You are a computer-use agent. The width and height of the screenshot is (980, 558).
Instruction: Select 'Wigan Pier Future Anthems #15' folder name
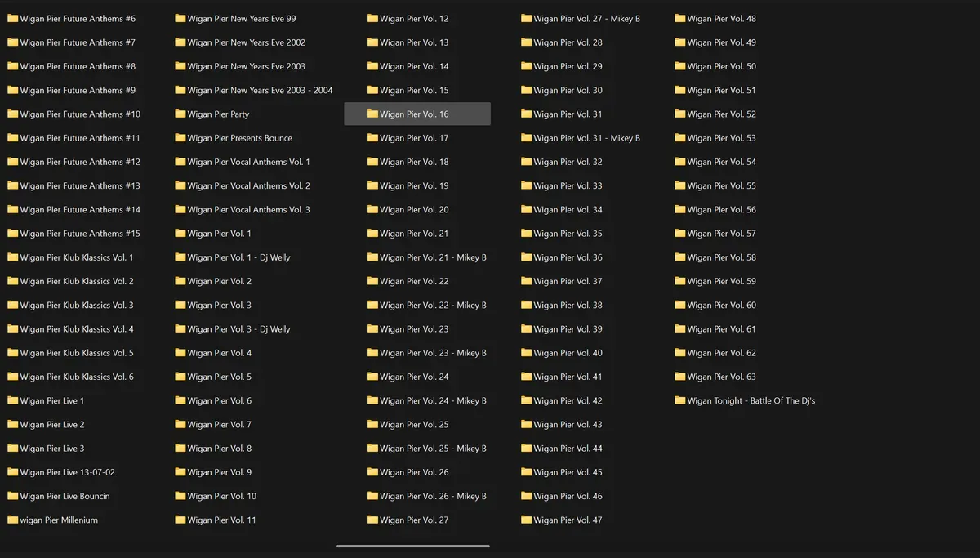click(x=80, y=234)
